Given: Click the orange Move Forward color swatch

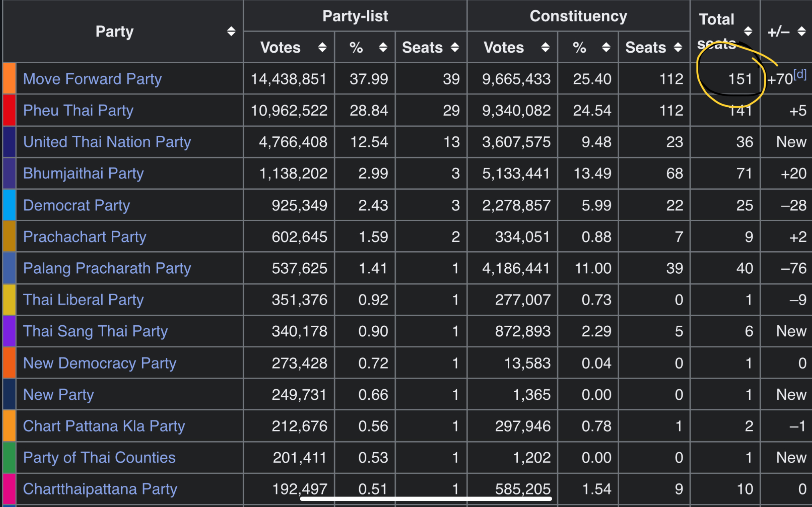Looking at the screenshot, I should [9, 79].
